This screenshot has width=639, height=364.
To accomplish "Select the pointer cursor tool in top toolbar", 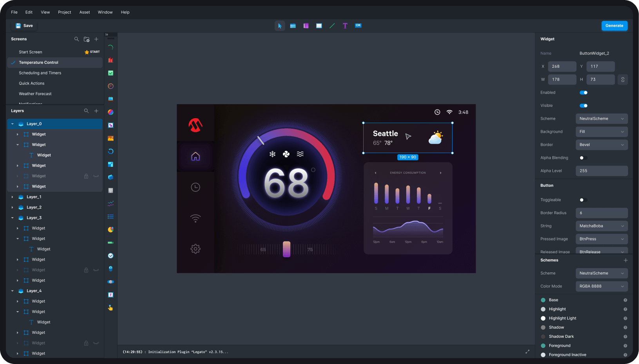I will [280, 26].
